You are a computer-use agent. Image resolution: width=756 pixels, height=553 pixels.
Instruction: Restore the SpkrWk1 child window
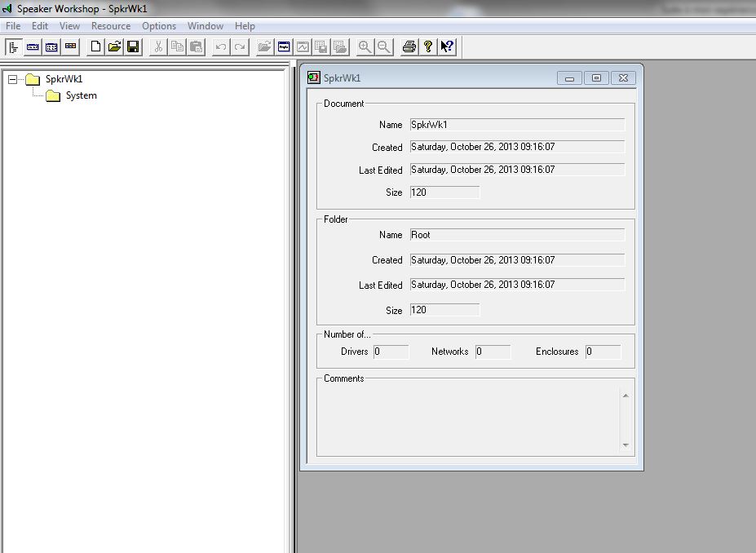click(596, 78)
